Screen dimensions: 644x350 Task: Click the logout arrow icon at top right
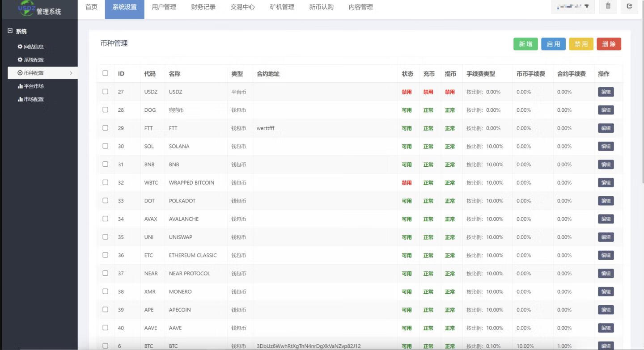(x=629, y=6)
